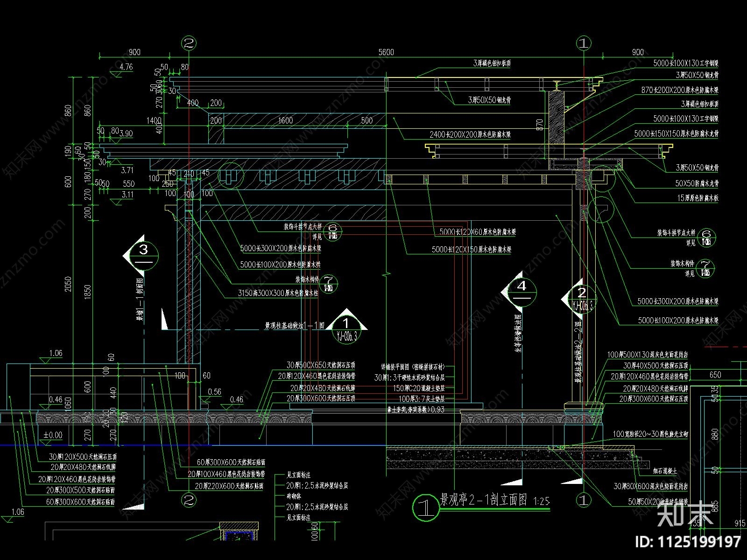Select the 素土夯实 compaction note
This screenshot has width=747, height=560.
tap(416, 410)
